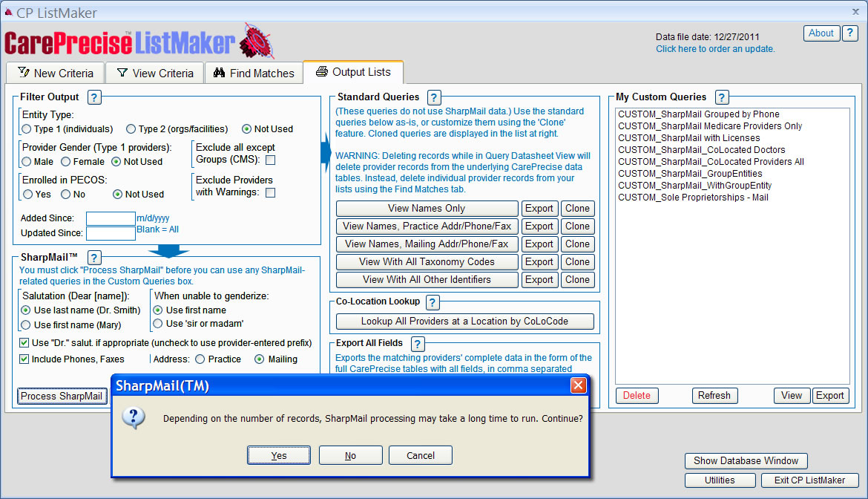Open help for Standard Queries section
This screenshot has height=499, width=868.
pyautogui.click(x=435, y=97)
